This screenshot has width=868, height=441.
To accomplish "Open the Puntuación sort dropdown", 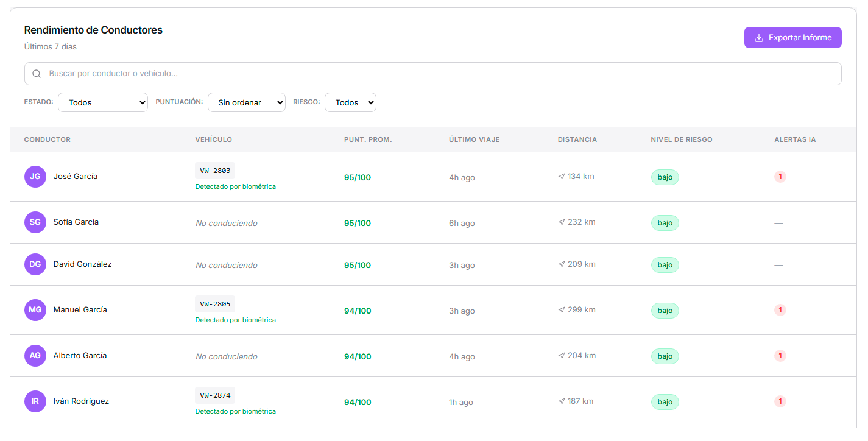I will coord(247,102).
